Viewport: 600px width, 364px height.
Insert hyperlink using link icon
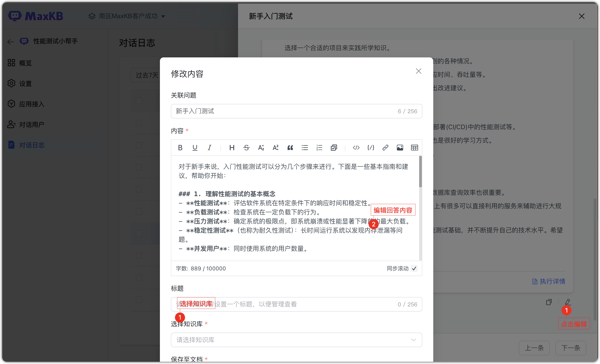(385, 148)
